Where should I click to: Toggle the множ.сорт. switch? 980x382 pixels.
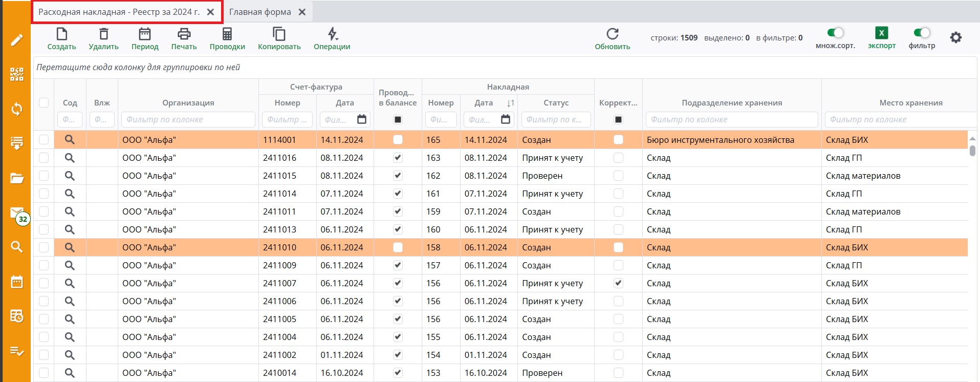(835, 33)
